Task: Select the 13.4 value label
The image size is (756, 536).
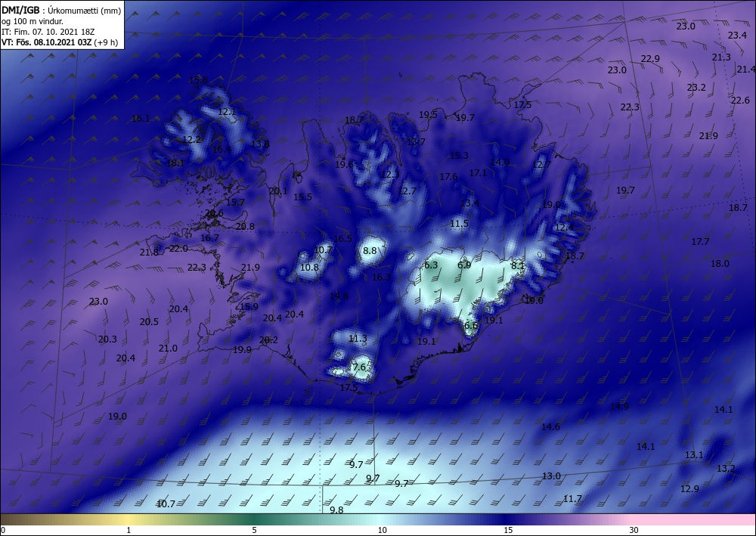Action: click(469, 203)
